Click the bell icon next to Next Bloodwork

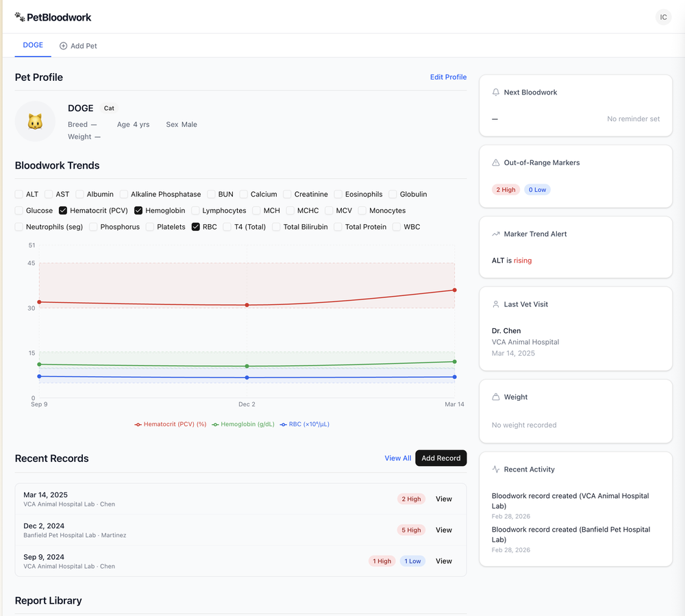[495, 93]
